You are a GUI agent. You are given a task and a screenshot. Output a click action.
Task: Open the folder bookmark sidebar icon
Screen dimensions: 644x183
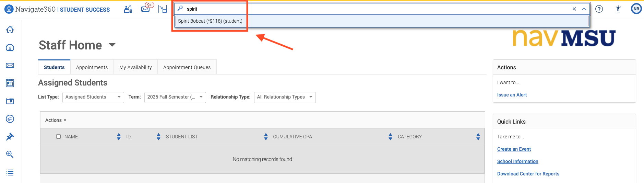coord(10,101)
